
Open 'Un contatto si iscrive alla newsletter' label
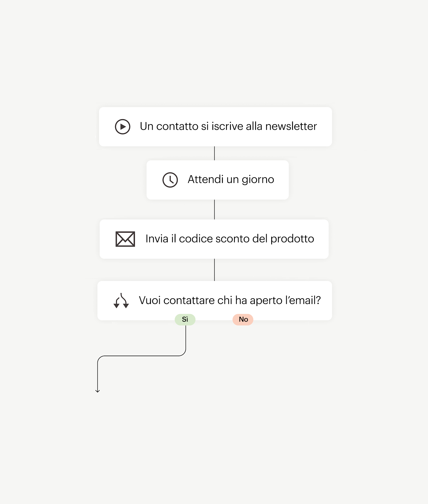coord(228,126)
